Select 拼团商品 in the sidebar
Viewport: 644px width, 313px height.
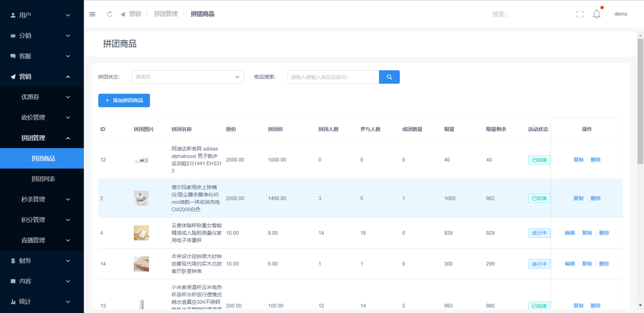coord(42,158)
